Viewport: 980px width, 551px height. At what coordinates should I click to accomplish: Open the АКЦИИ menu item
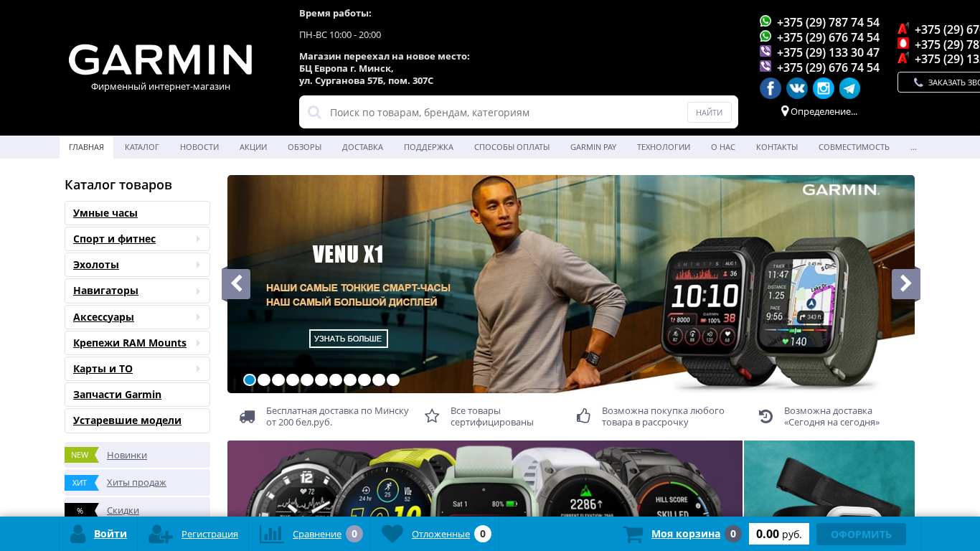[x=253, y=147]
